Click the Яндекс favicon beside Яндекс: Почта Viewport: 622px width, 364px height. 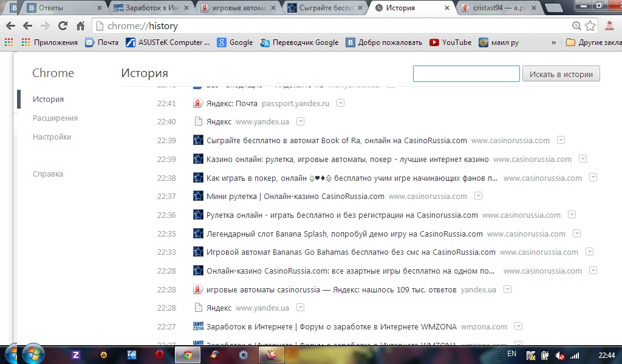pyautogui.click(x=198, y=103)
